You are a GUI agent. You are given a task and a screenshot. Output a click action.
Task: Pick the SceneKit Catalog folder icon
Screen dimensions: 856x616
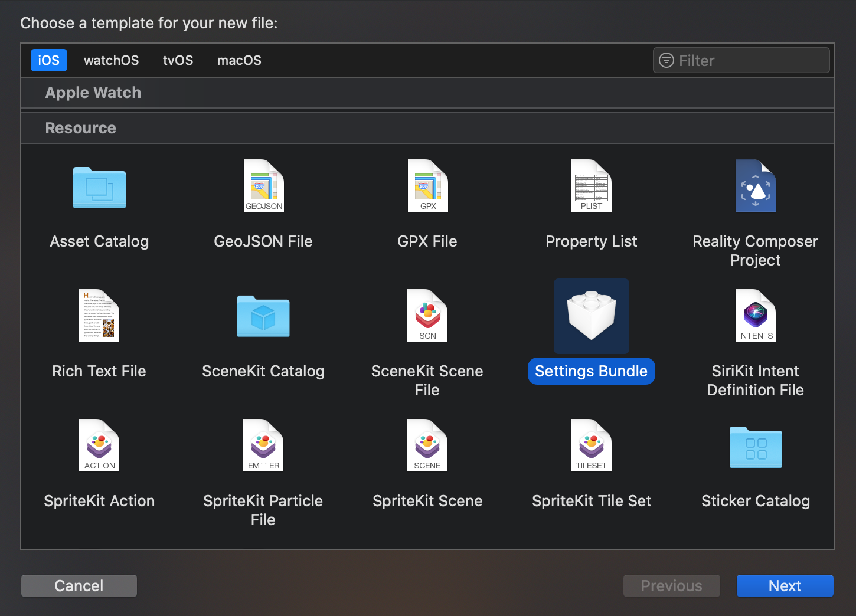(x=263, y=316)
